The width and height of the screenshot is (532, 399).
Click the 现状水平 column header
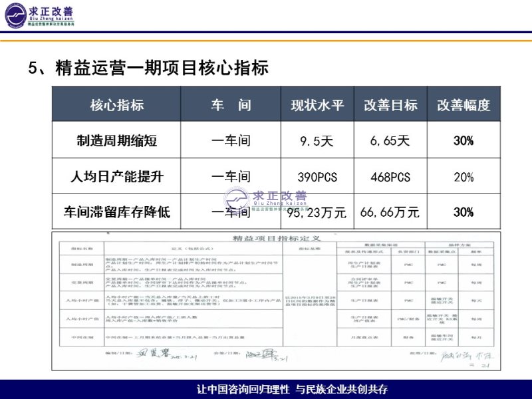[317, 105]
